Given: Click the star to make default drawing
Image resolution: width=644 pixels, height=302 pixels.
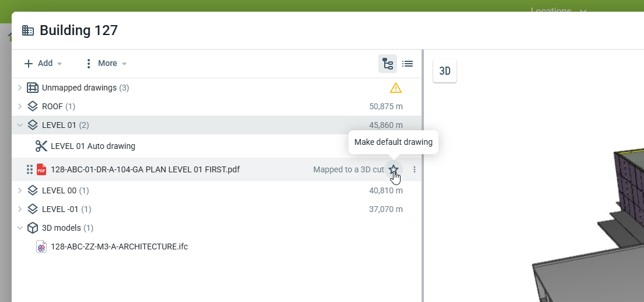Looking at the screenshot, I should (394, 169).
